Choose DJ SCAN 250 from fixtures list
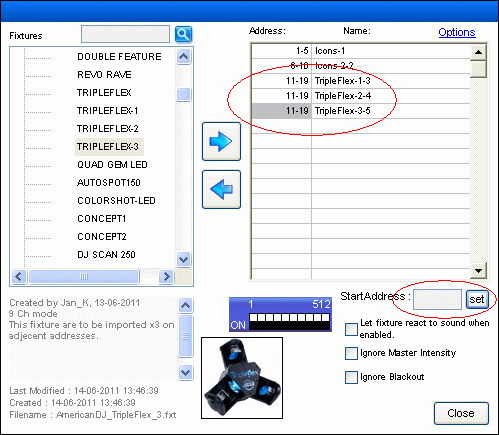This screenshot has height=435, width=499. [106, 255]
